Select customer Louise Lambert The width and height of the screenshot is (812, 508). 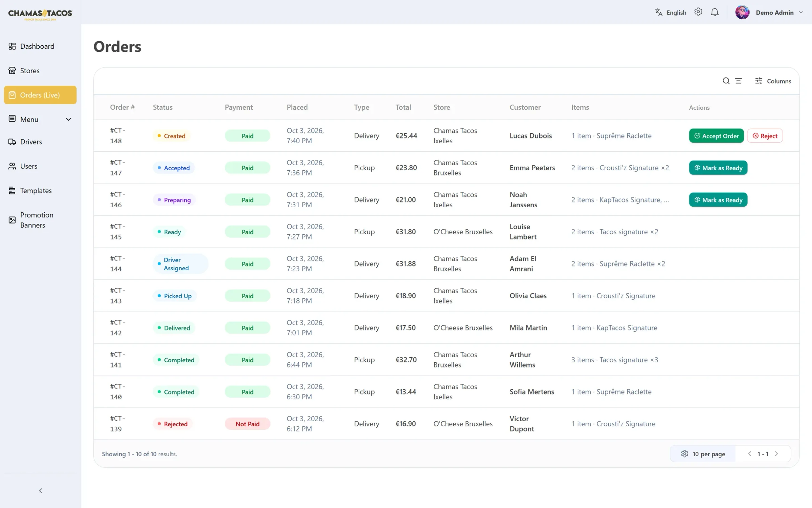click(523, 232)
